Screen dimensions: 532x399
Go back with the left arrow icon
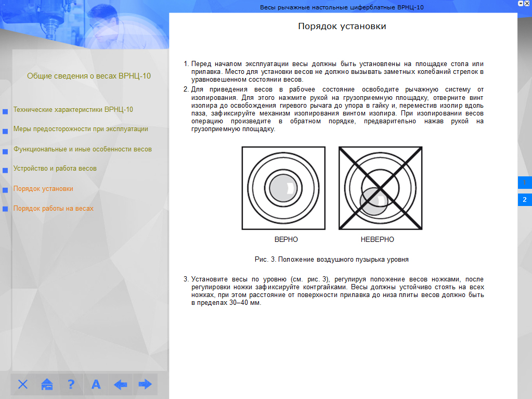(120, 384)
